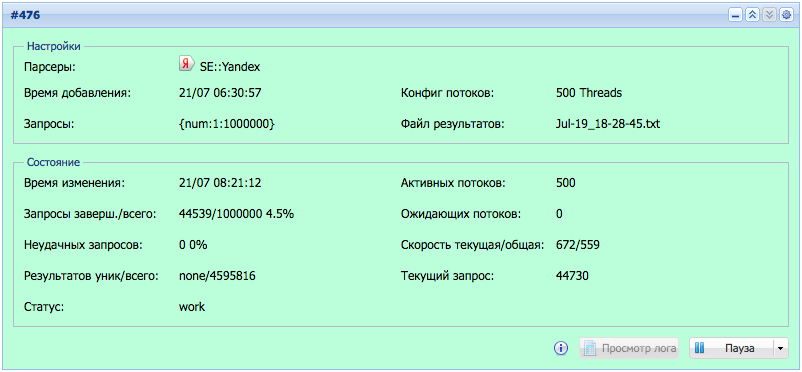Select active threads value 500
This screenshot has width=802, height=372.
[x=566, y=183]
